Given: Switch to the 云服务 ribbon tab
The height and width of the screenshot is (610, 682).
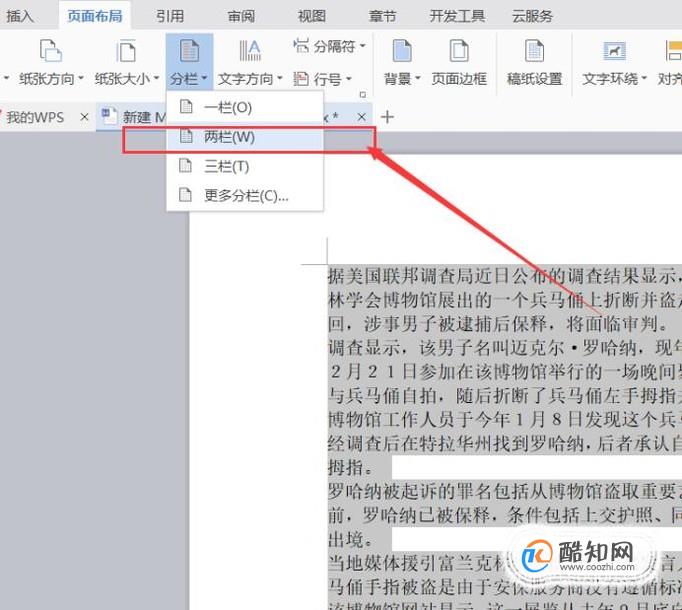Looking at the screenshot, I should click(532, 16).
